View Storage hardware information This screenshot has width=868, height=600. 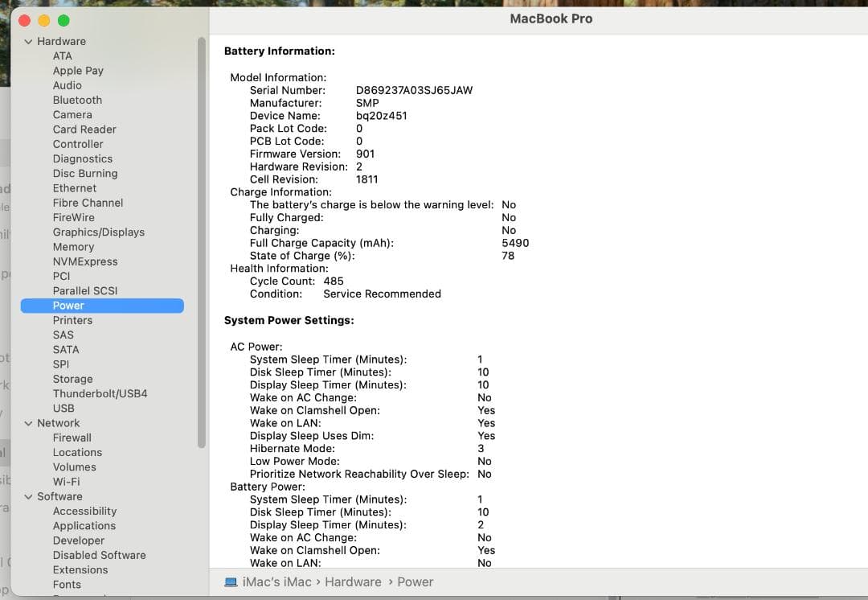coord(72,379)
